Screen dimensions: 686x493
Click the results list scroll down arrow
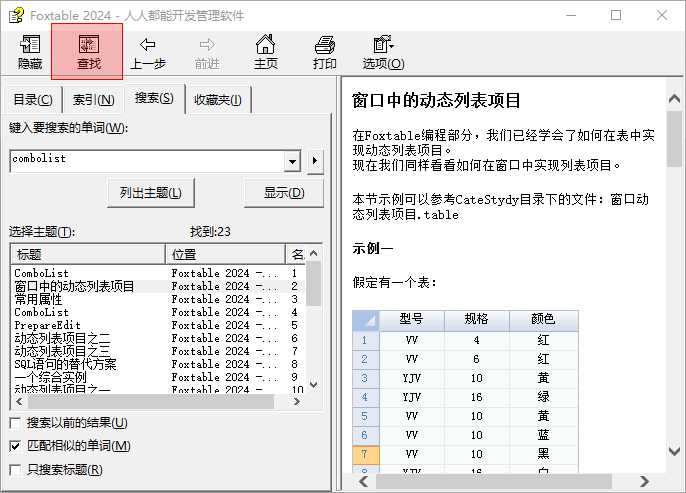[x=313, y=385]
